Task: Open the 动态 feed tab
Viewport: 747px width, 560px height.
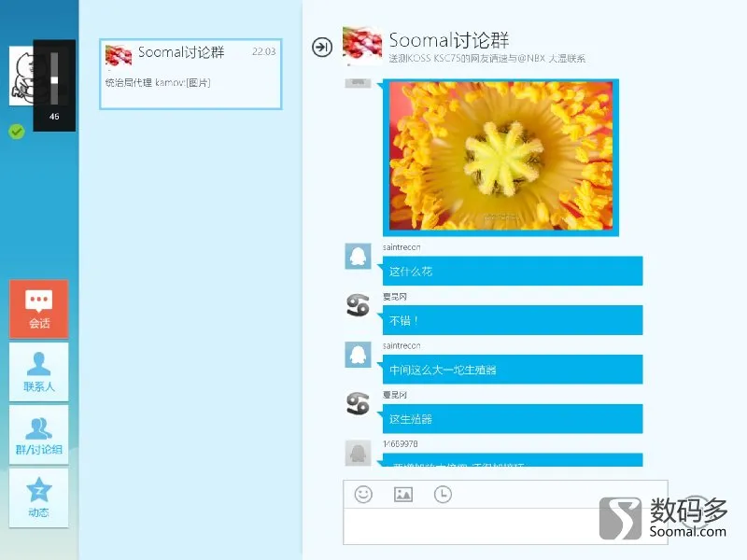Action: [x=38, y=497]
